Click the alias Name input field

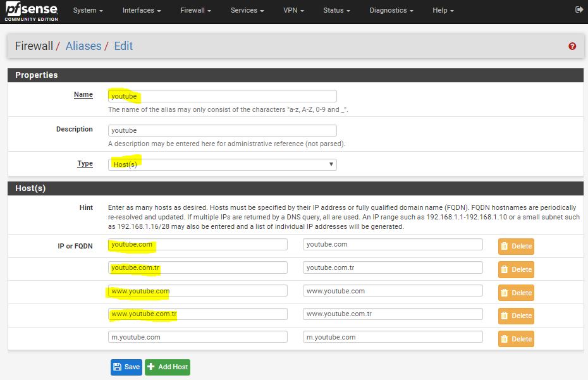222,96
